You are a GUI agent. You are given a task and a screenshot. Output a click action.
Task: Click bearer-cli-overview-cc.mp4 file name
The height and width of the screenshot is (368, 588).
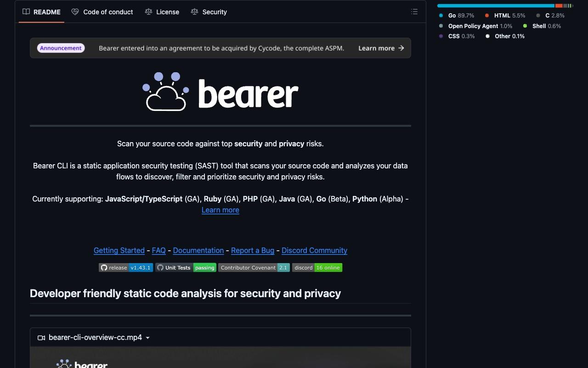95,338
